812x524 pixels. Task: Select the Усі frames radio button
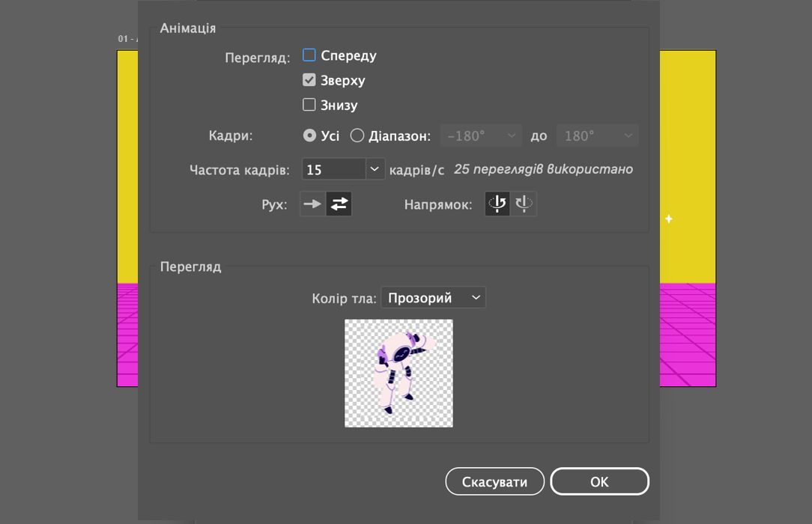tap(309, 136)
